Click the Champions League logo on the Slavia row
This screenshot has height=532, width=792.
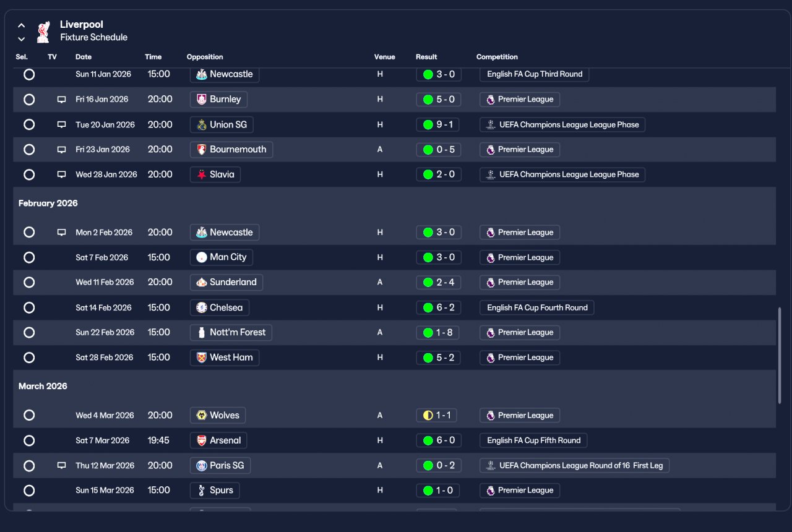pyautogui.click(x=491, y=174)
